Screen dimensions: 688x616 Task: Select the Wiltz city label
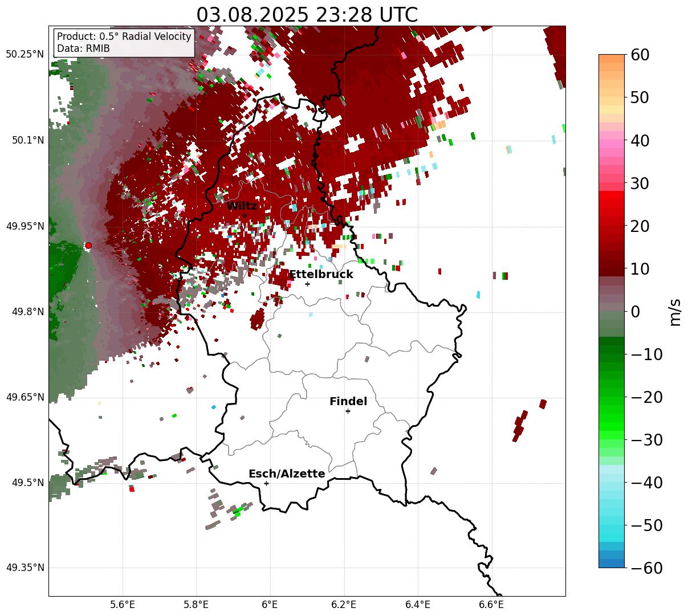[x=242, y=206]
